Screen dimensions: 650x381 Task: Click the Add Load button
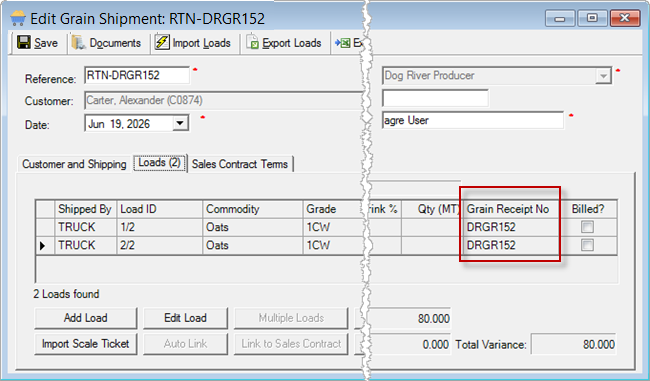pyautogui.click(x=86, y=318)
